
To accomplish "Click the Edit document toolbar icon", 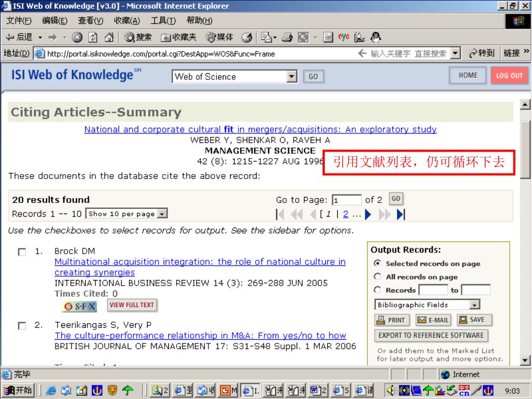I will 328,37.
